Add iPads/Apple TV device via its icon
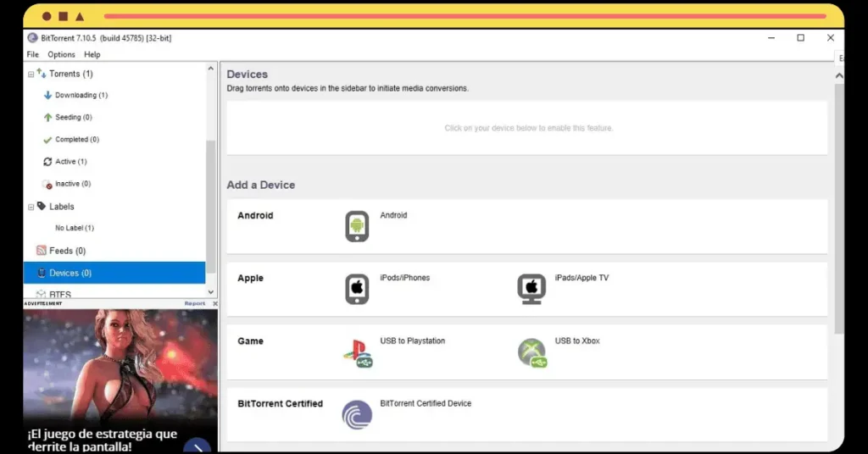The image size is (868, 454). click(x=531, y=289)
